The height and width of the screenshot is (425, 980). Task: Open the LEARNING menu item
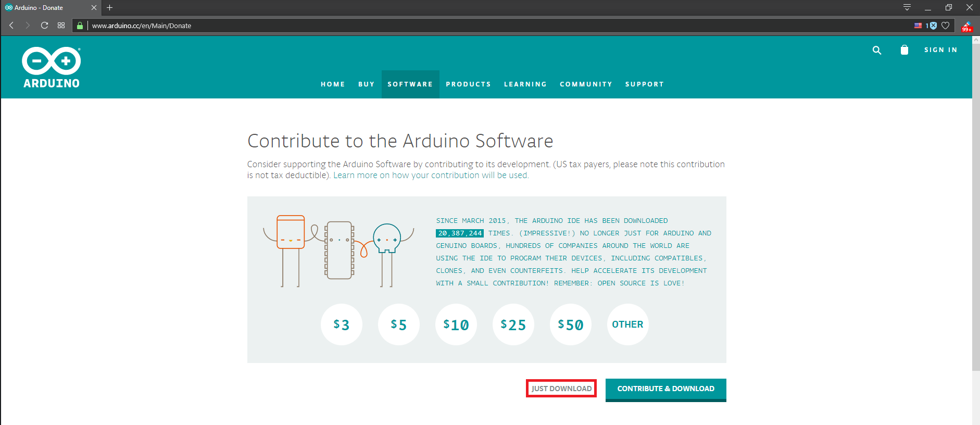[x=525, y=84]
